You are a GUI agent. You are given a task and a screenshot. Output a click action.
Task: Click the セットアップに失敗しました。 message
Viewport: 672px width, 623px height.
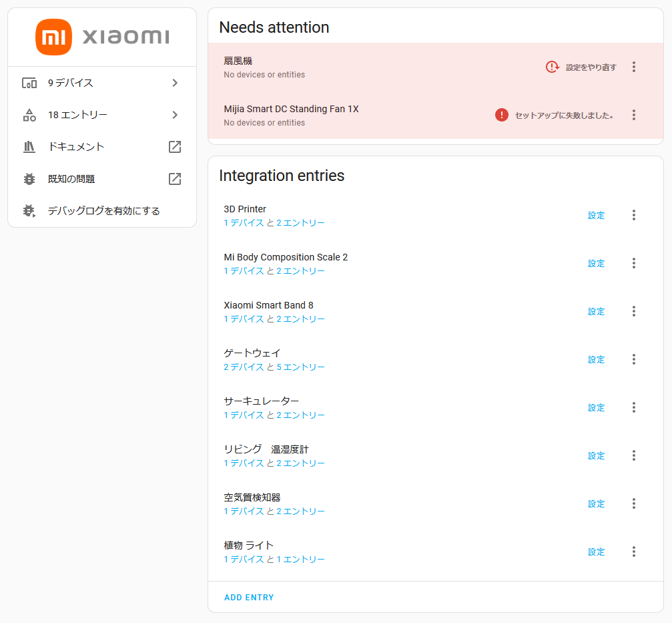click(565, 116)
